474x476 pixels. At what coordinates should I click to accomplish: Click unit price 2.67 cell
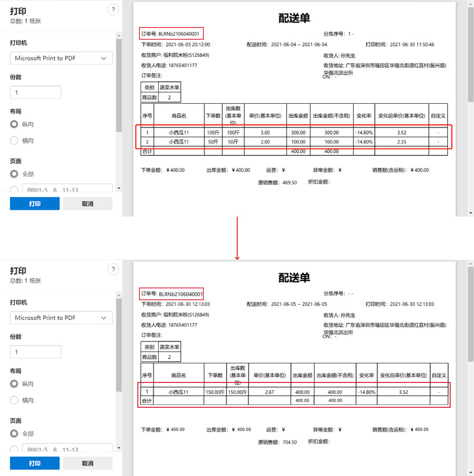click(x=270, y=392)
